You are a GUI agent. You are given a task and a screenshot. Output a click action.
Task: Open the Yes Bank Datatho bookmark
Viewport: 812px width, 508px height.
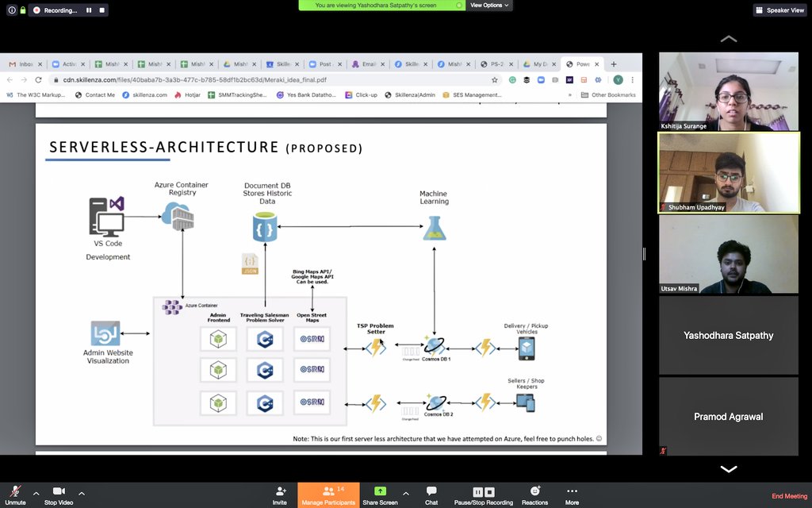(307, 95)
